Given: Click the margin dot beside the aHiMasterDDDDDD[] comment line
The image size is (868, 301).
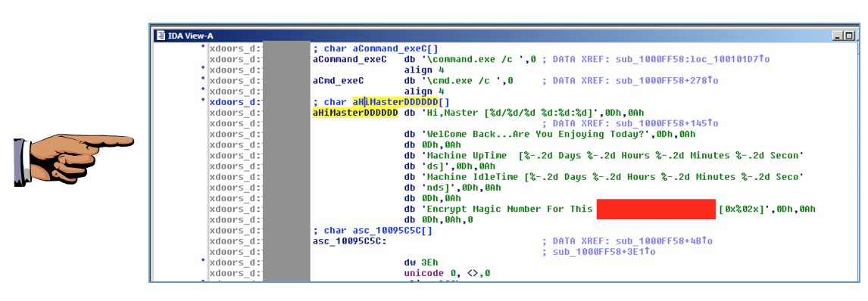Looking at the screenshot, I should coord(203,100).
